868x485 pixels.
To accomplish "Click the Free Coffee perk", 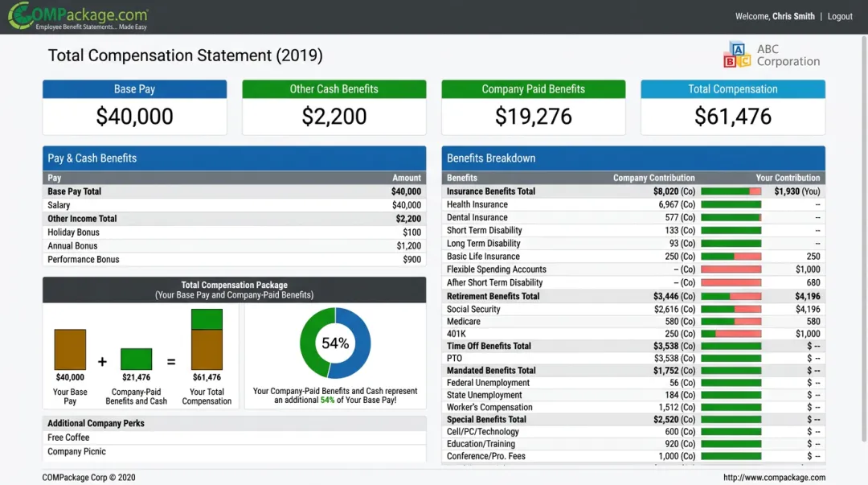I will tap(234, 438).
